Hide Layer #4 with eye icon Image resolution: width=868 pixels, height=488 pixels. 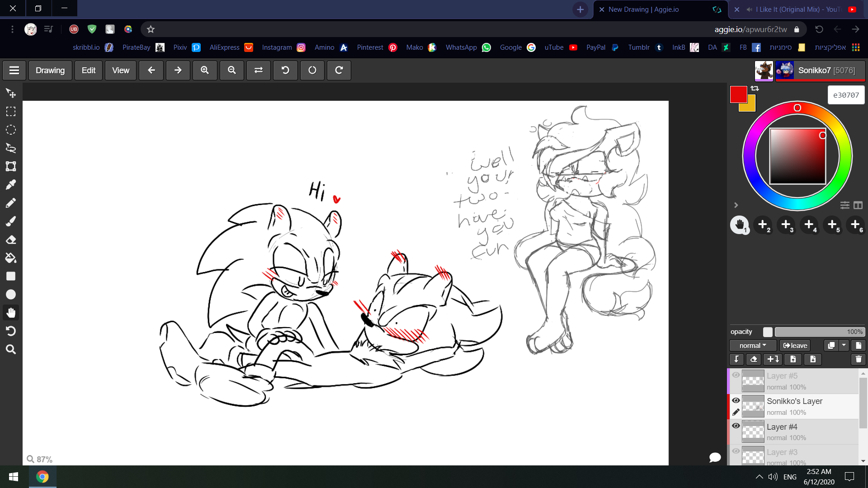click(736, 426)
